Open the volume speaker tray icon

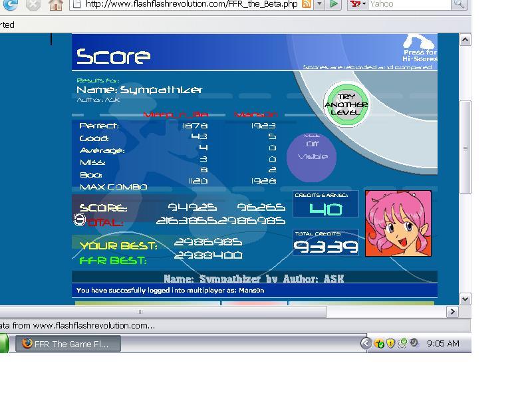pos(414,343)
